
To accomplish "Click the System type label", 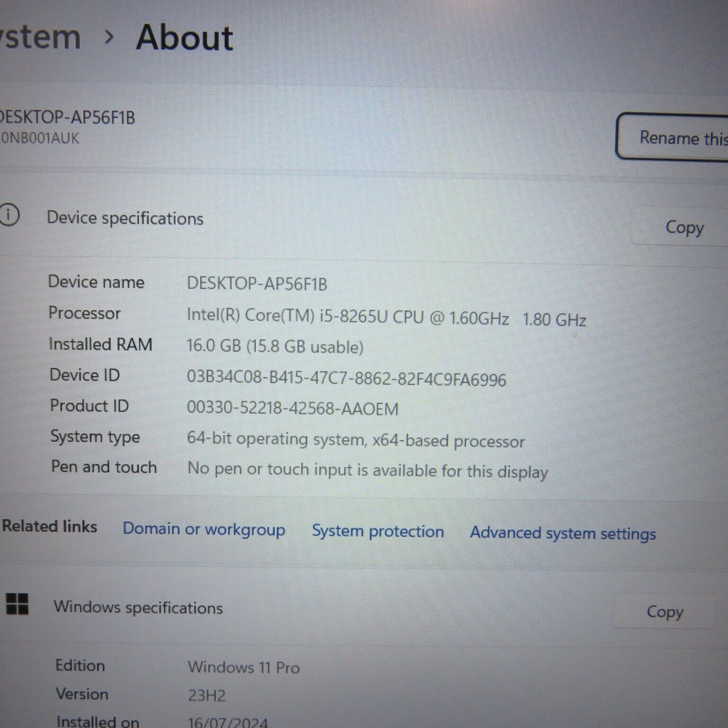I will (95, 437).
